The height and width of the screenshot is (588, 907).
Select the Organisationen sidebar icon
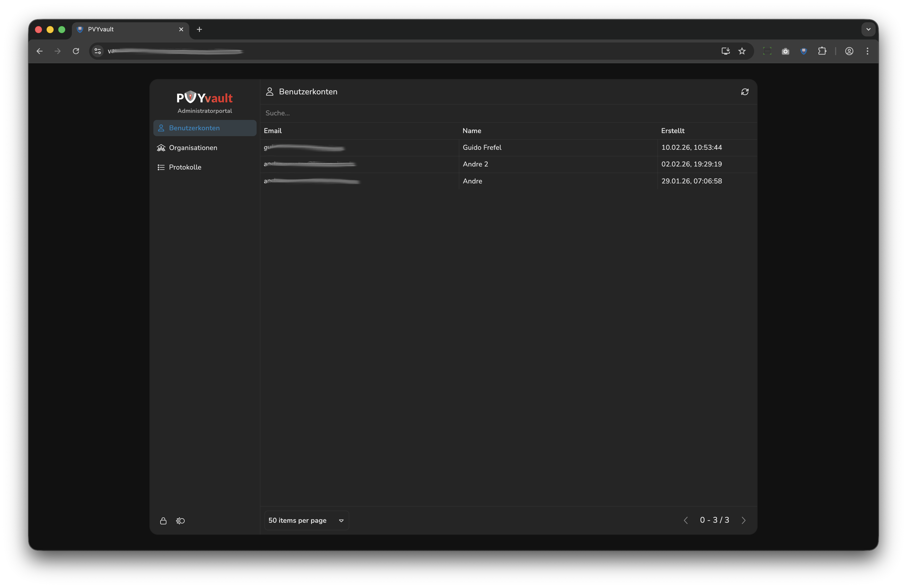point(161,148)
